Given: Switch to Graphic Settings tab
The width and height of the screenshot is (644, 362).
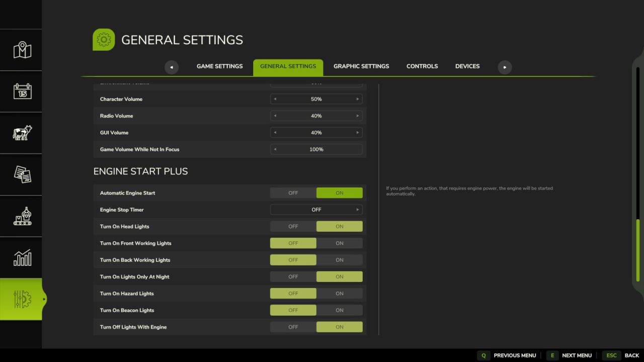Looking at the screenshot, I should pos(361,66).
